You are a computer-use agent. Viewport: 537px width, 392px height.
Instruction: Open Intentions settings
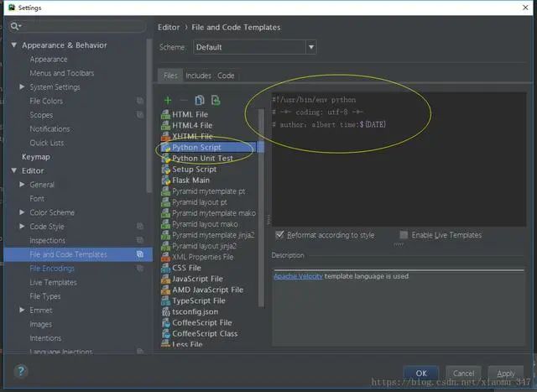coord(45,338)
